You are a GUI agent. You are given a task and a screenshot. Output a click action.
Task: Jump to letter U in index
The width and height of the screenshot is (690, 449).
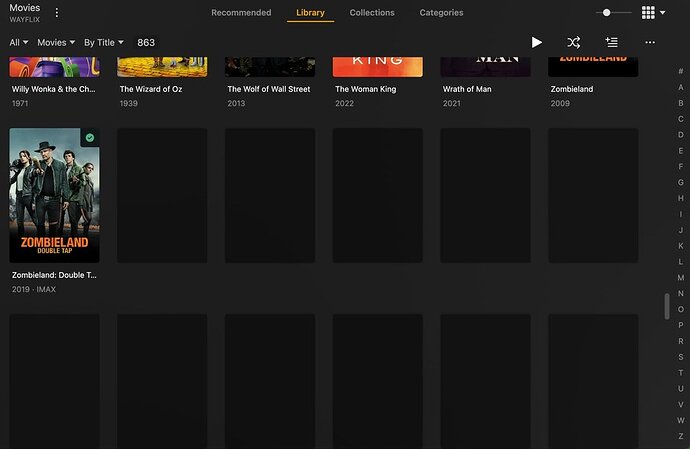pyautogui.click(x=681, y=389)
